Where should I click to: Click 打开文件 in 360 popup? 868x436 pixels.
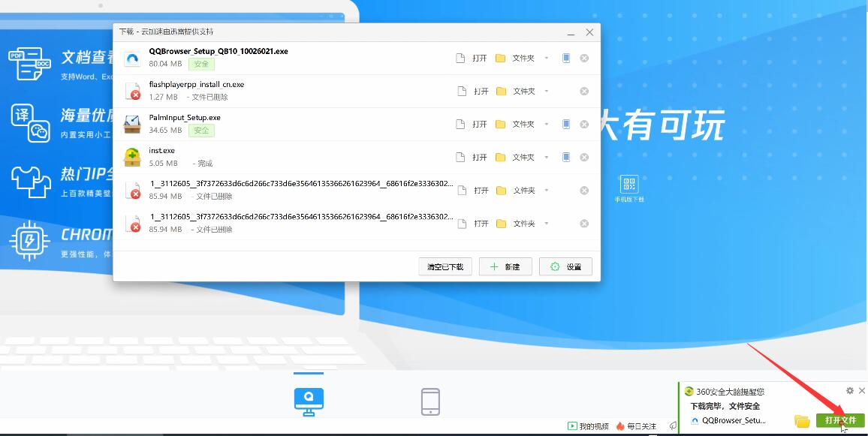[840, 420]
